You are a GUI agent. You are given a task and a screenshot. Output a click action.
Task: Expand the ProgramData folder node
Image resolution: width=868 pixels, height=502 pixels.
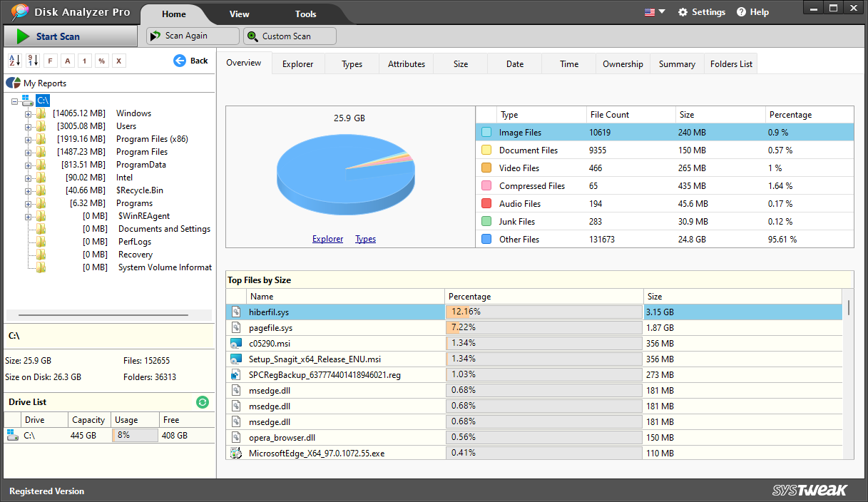[29, 165]
